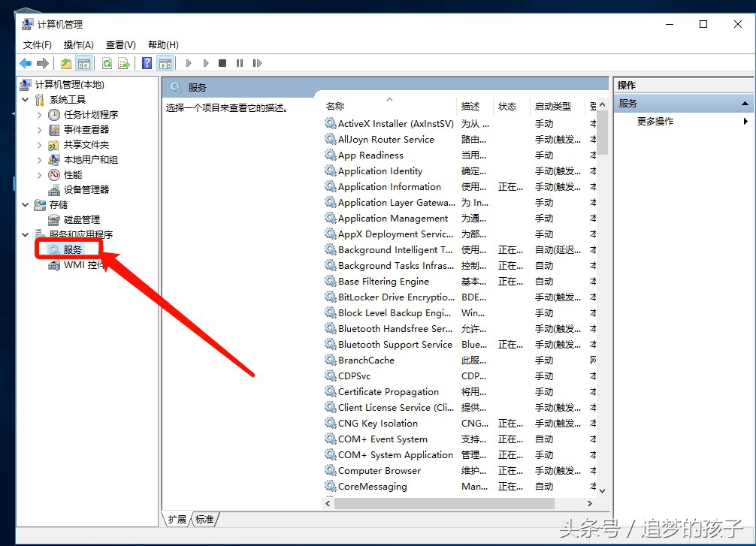Click the horizontal scrollbar right arrow
This screenshot has height=546, width=756.
589,504
